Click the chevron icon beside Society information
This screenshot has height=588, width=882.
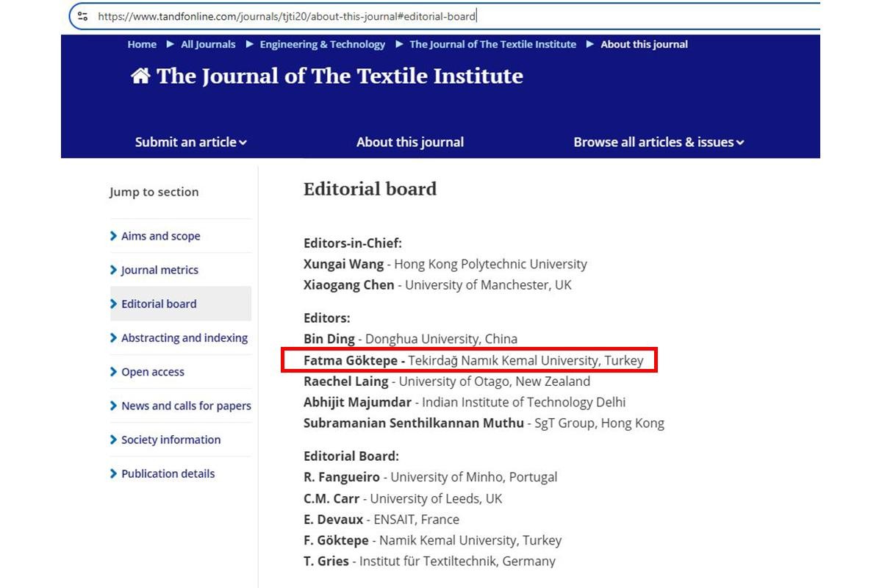tap(113, 440)
